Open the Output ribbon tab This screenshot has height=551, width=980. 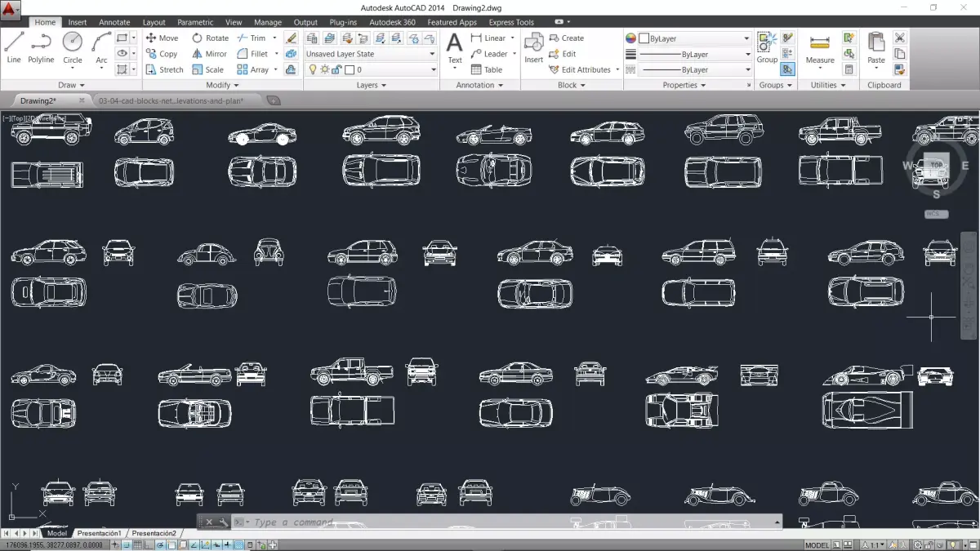[305, 22]
